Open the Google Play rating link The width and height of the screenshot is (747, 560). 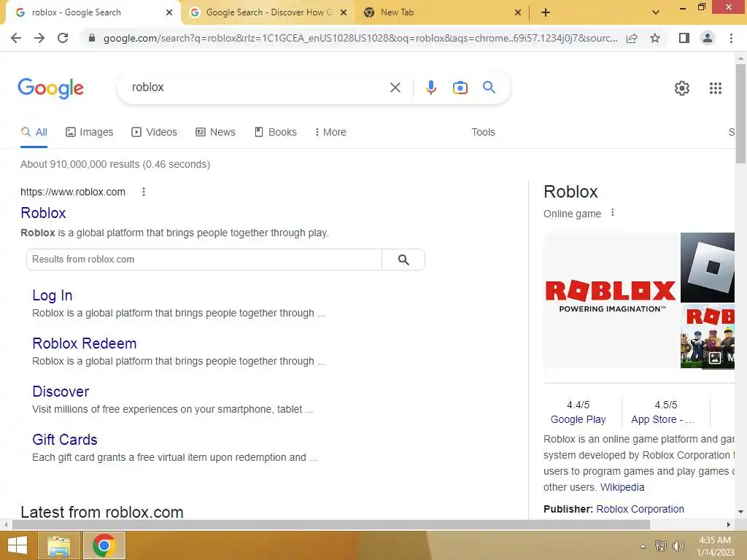coord(578,419)
